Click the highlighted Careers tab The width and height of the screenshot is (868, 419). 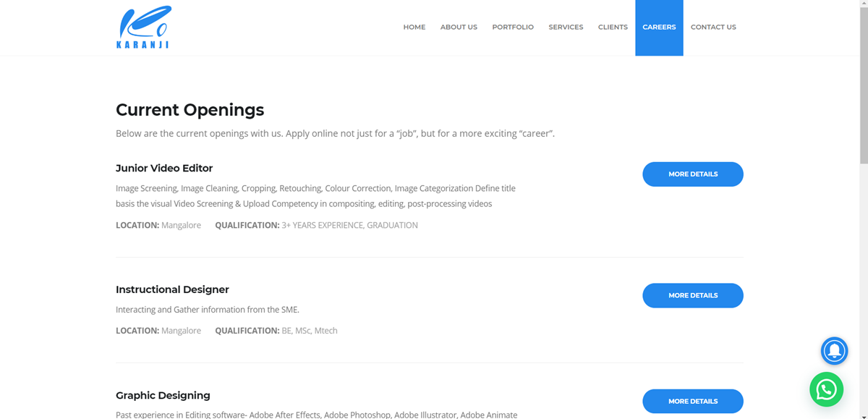pos(659,27)
